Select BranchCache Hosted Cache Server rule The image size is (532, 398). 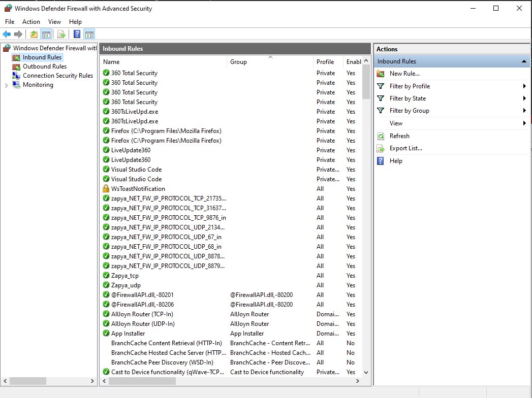(x=168, y=353)
